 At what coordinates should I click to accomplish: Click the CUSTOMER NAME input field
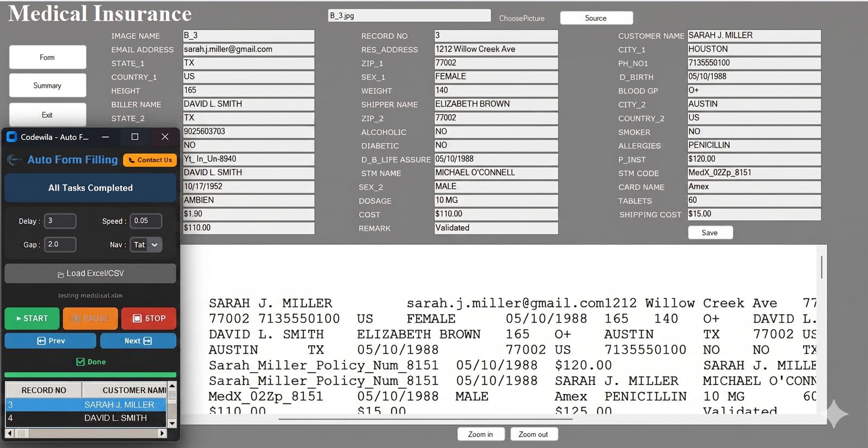click(754, 36)
